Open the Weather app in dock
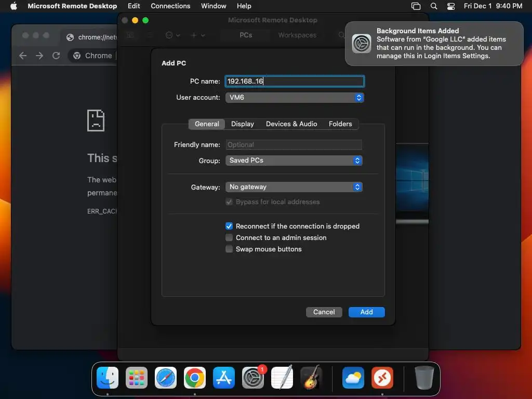 353,378
